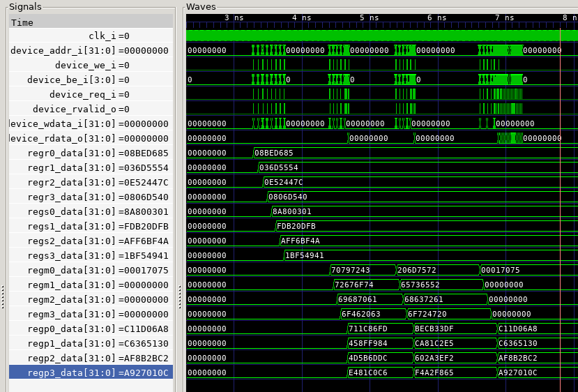This screenshot has width=578, height=392.
Task: Click waveform value 70797243 on regm0_data
Action: [351, 270]
